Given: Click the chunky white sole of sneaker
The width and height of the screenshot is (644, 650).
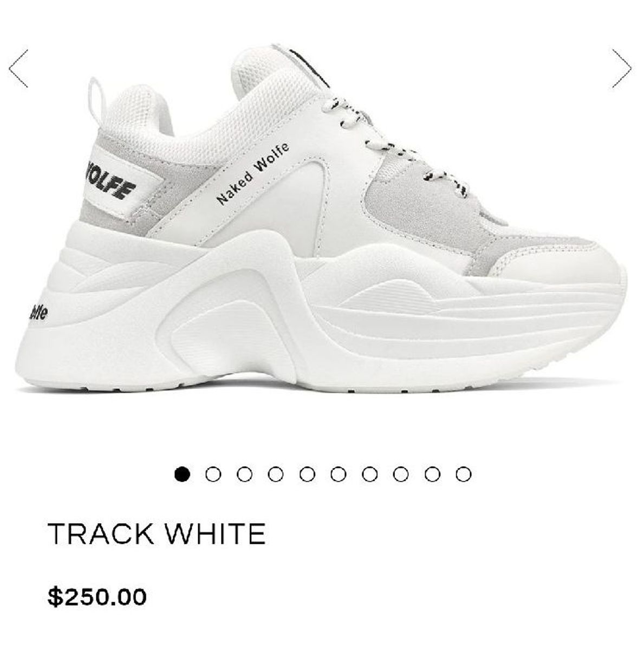Looking at the screenshot, I should [x=320, y=320].
